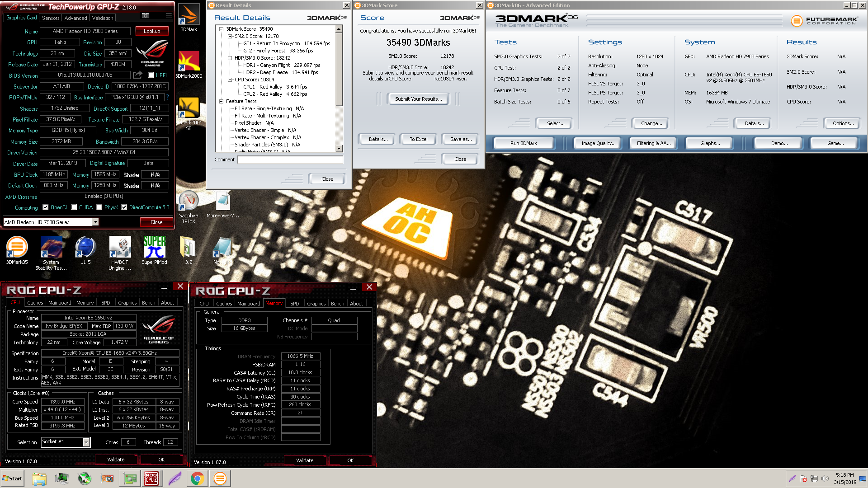Toggle the UEFI checkbox

click(151, 75)
